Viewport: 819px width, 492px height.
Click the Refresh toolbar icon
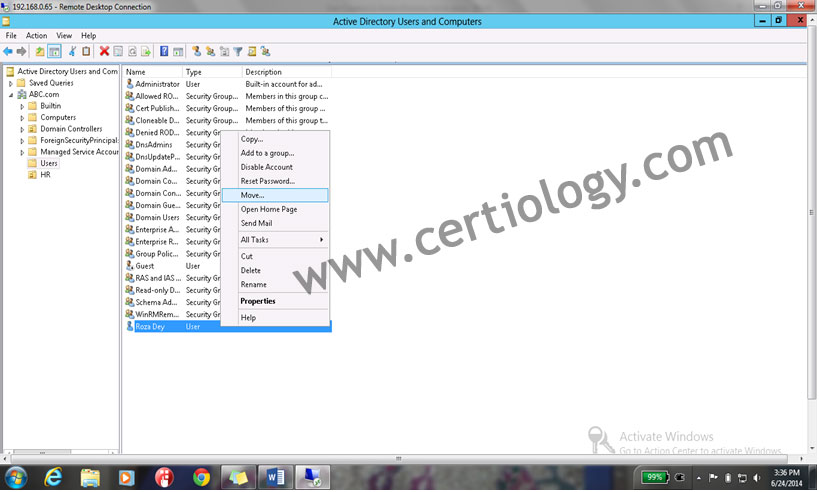[x=132, y=51]
